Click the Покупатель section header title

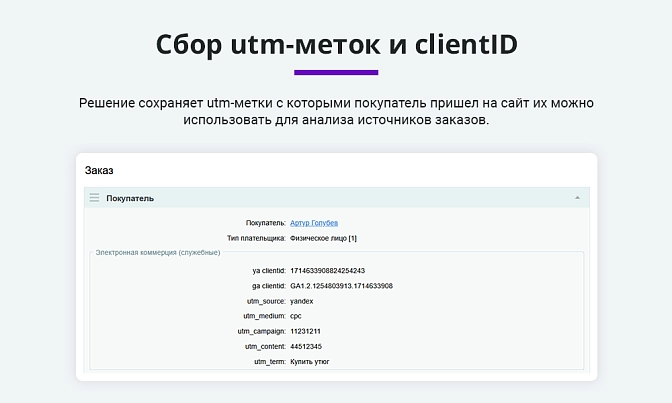click(130, 198)
